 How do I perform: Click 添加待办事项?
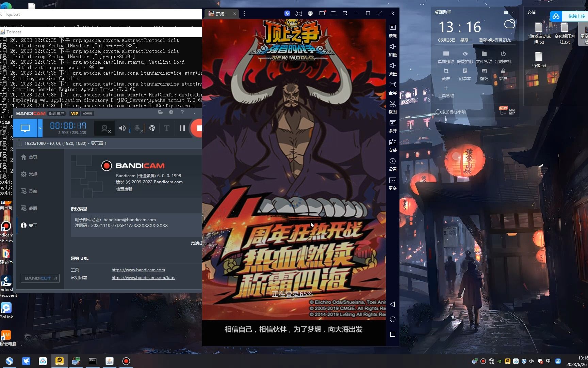[x=451, y=112]
